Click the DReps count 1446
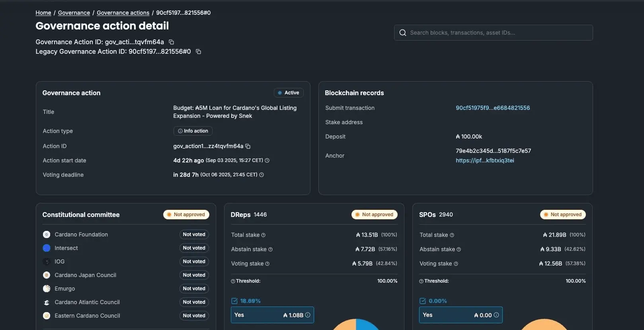The image size is (644, 330). point(260,215)
